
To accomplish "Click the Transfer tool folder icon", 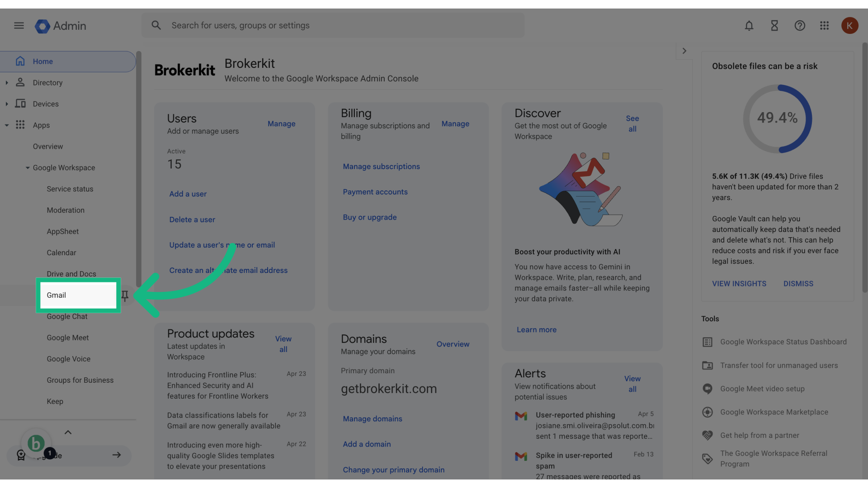I will pos(708,366).
